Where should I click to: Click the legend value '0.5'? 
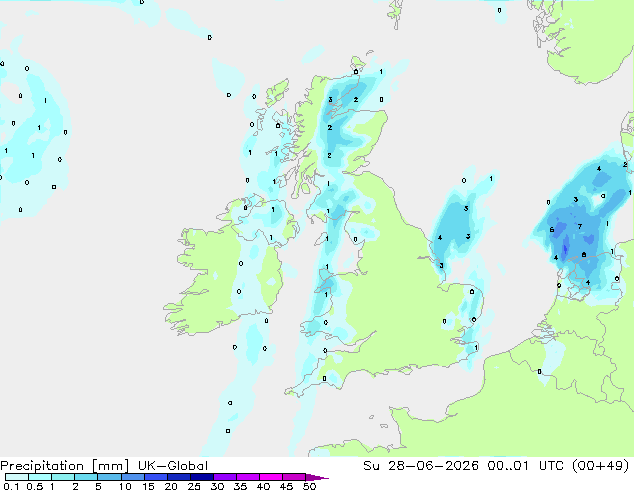pyautogui.click(x=35, y=486)
